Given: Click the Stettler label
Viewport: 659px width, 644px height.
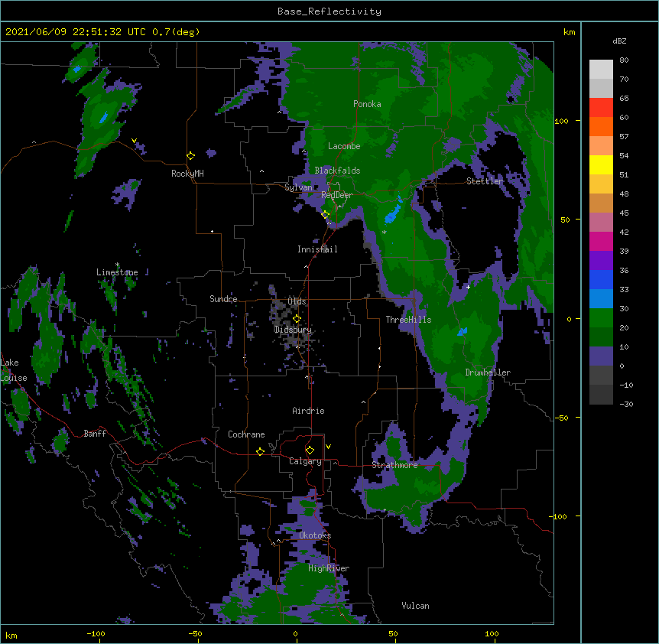Looking at the screenshot, I should point(485,181).
